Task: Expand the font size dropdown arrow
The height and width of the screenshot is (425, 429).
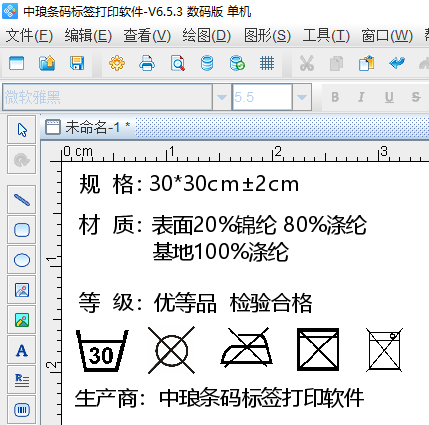Action: [302, 97]
